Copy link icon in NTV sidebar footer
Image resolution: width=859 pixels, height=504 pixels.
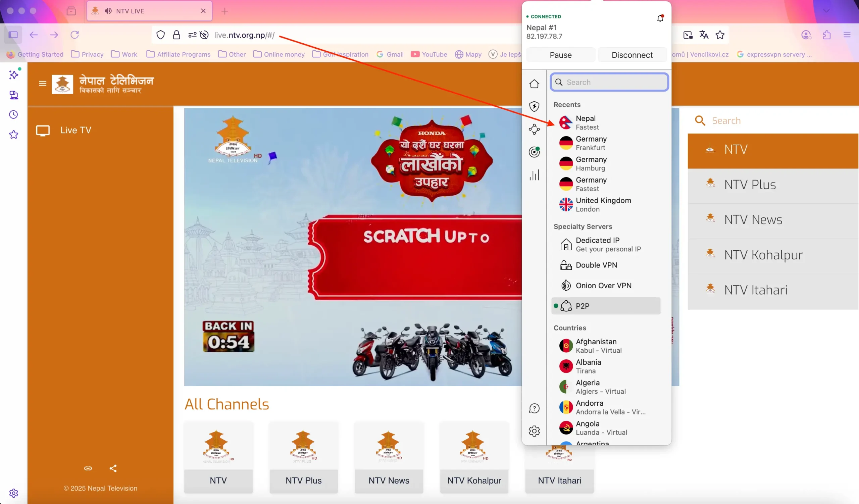coord(88,468)
